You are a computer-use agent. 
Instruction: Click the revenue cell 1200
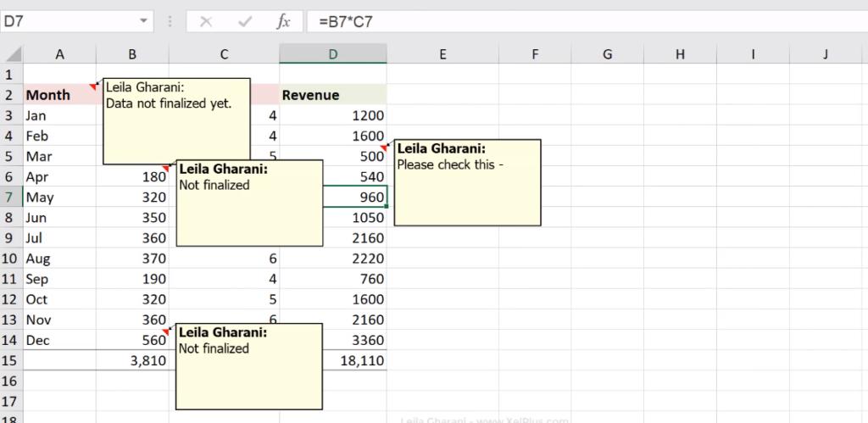click(x=333, y=115)
